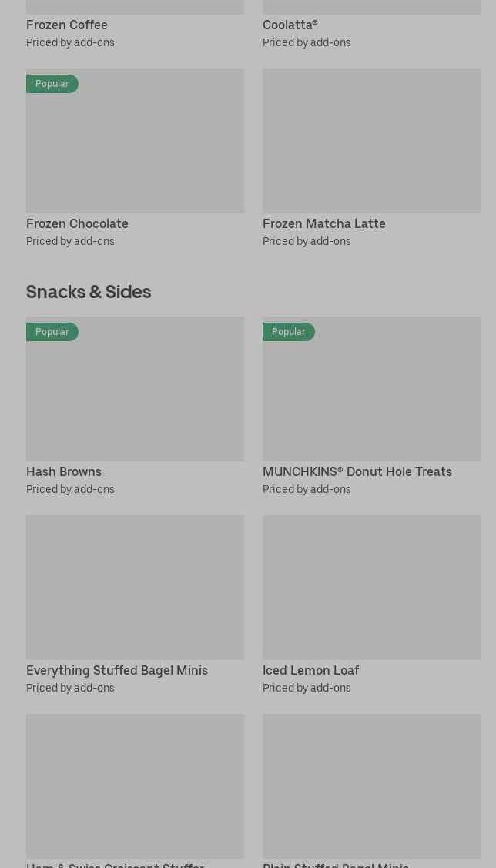Open the Frozen Matcha Latte title link

323,223
